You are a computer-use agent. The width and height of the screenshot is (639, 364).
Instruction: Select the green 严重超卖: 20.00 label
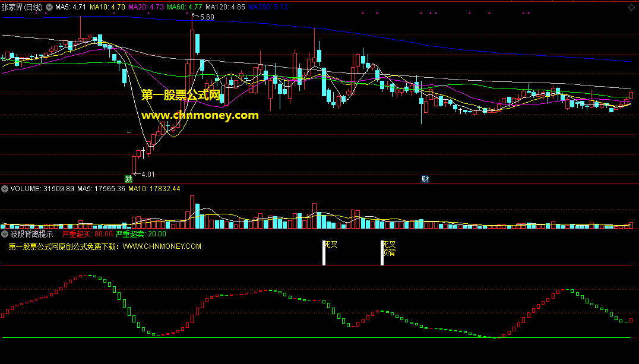click(141, 234)
